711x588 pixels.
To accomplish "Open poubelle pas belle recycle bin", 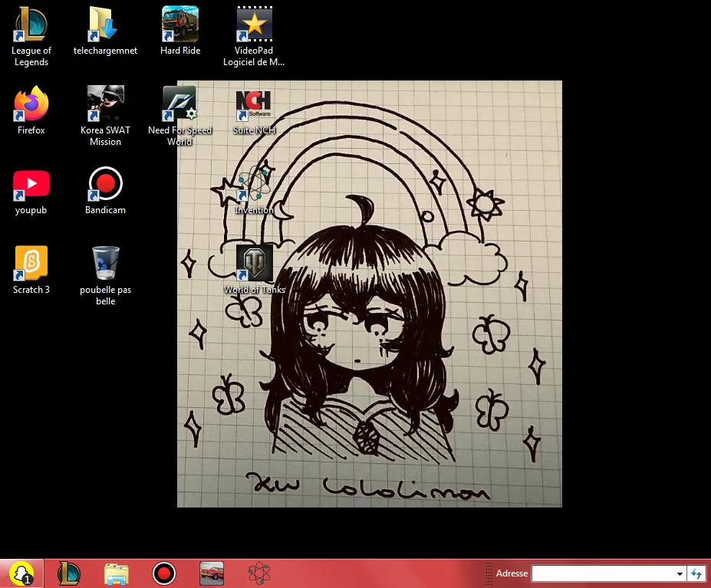I will tap(105, 276).
